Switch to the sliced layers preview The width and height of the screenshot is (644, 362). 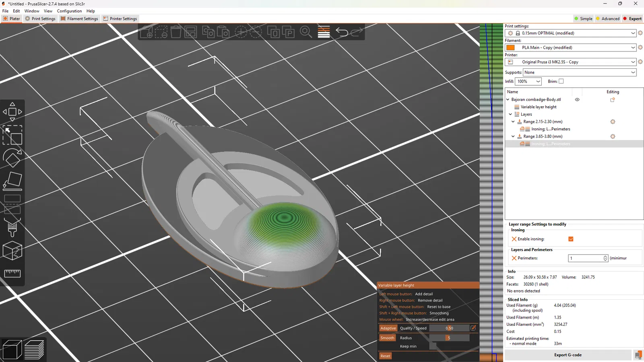pos(34,349)
